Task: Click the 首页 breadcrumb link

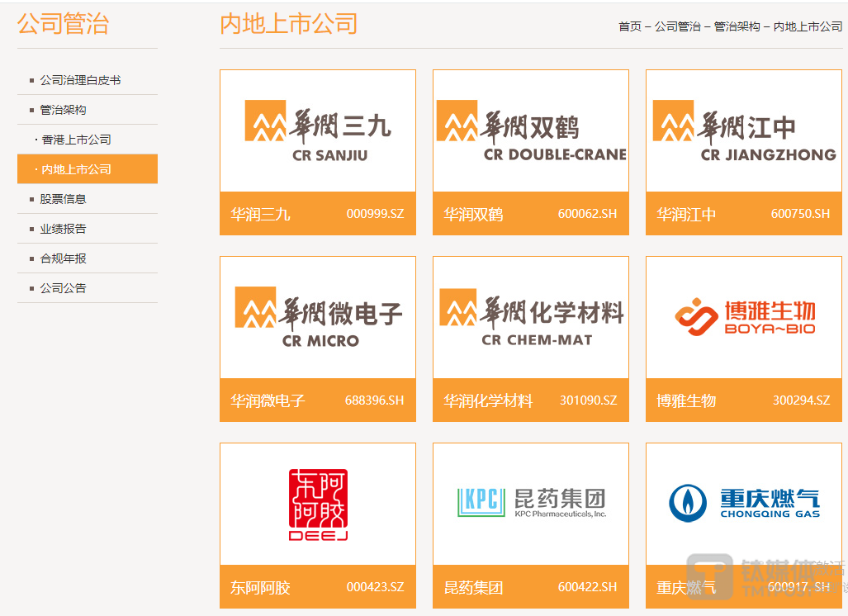Action: click(629, 26)
